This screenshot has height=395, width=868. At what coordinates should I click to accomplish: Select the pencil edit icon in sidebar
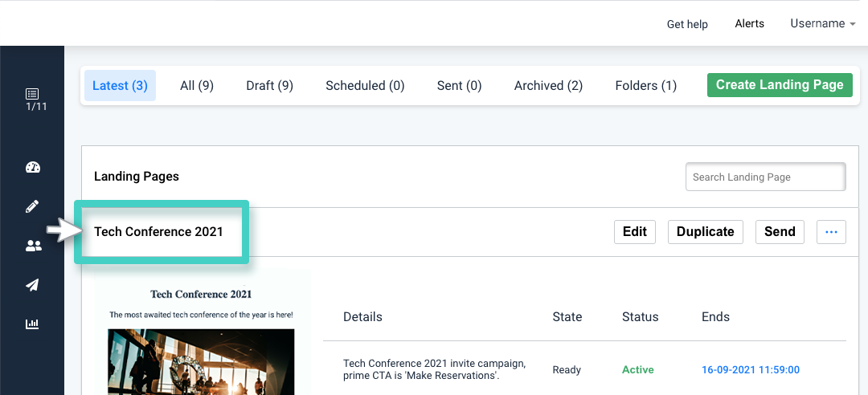[32, 207]
